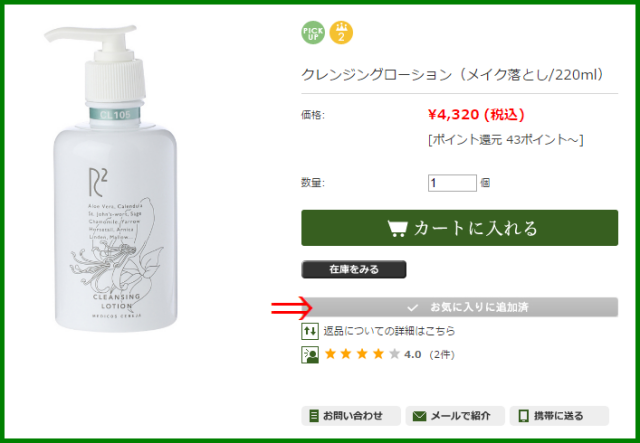Open 返品についての詳細はこちら link

click(x=389, y=331)
